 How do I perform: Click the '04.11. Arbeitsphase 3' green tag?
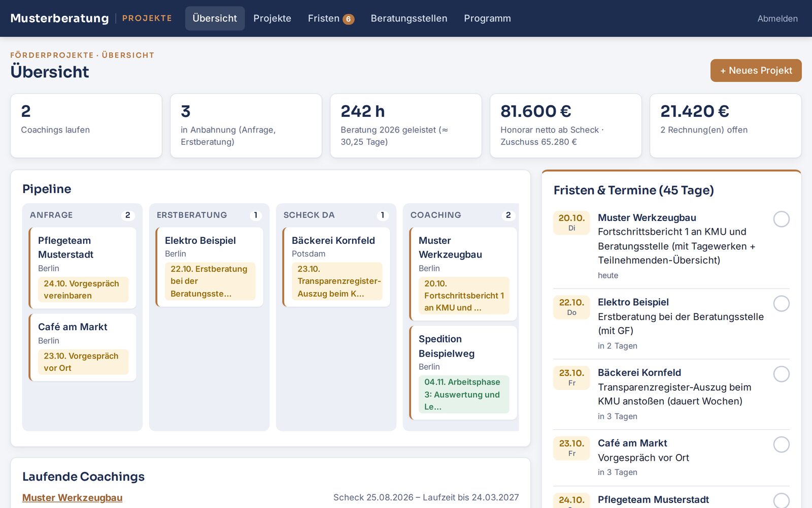click(464, 394)
